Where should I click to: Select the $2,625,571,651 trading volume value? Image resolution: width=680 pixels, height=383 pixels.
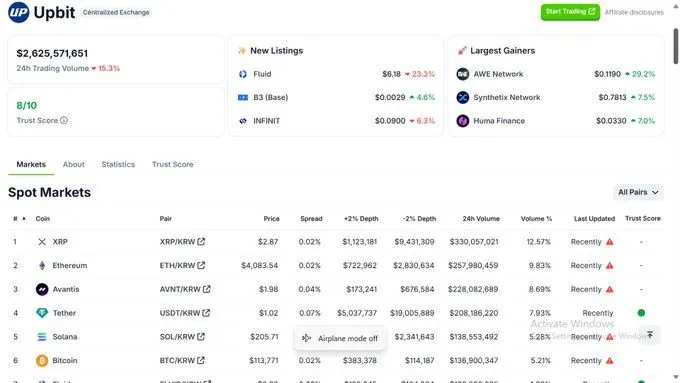tap(52, 53)
